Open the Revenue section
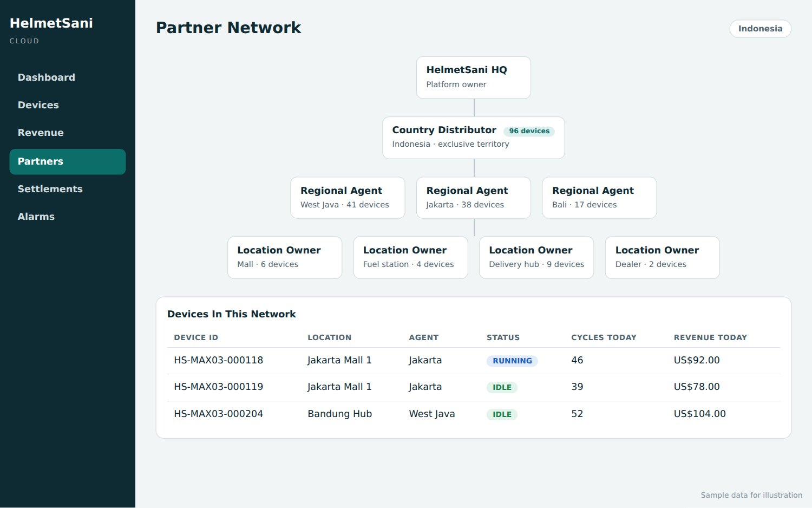The width and height of the screenshot is (812, 508). [68, 133]
